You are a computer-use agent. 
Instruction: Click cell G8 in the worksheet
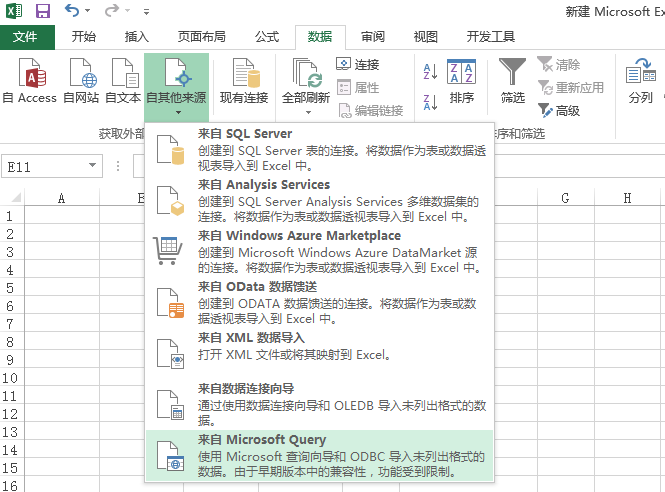tap(565, 341)
